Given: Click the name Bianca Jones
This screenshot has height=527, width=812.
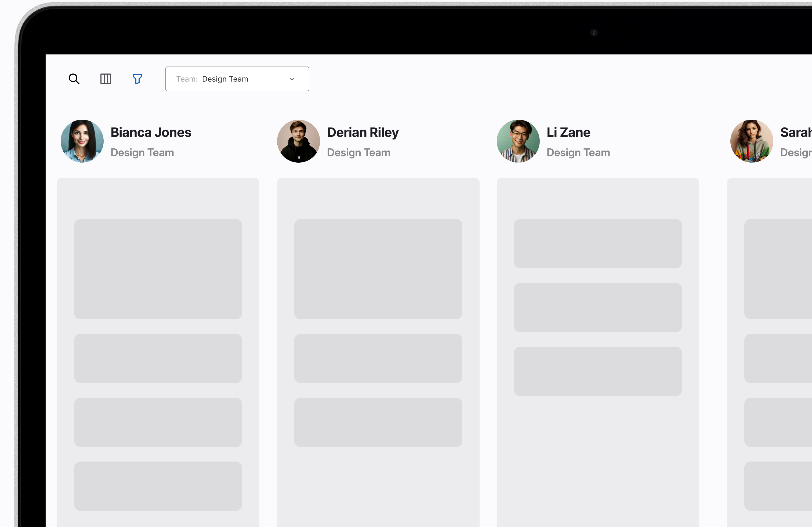Looking at the screenshot, I should click(x=151, y=132).
